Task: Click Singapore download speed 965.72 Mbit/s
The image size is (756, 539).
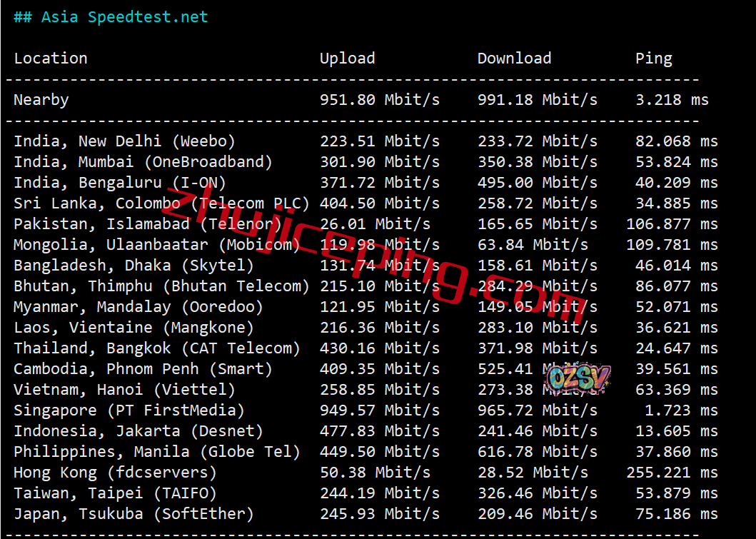Action: pyautogui.click(x=537, y=410)
